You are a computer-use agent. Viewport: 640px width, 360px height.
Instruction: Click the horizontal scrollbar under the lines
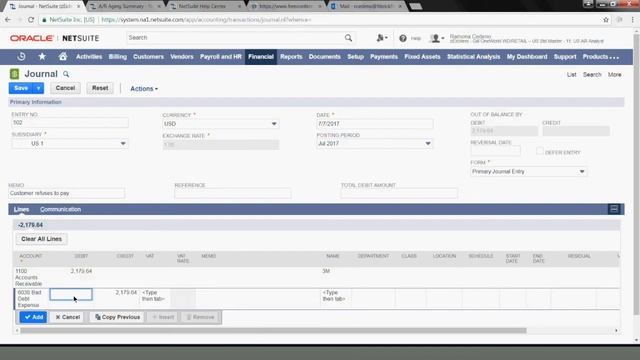click(273, 331)
